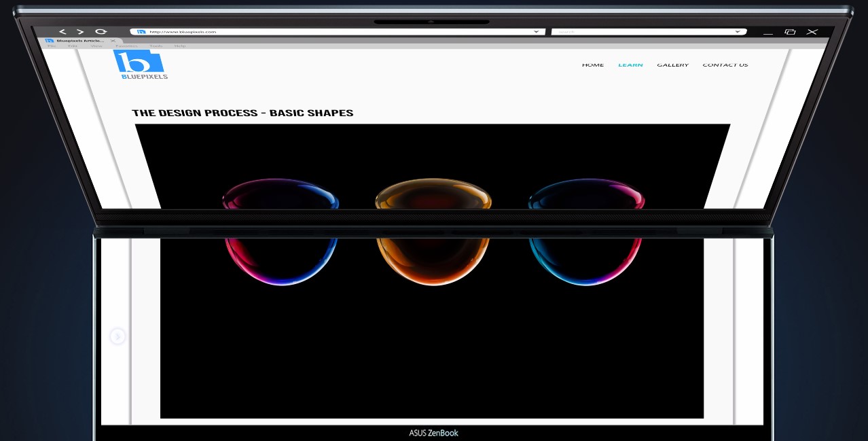Open the search box dropdown arrow

[x=738, y=32]
